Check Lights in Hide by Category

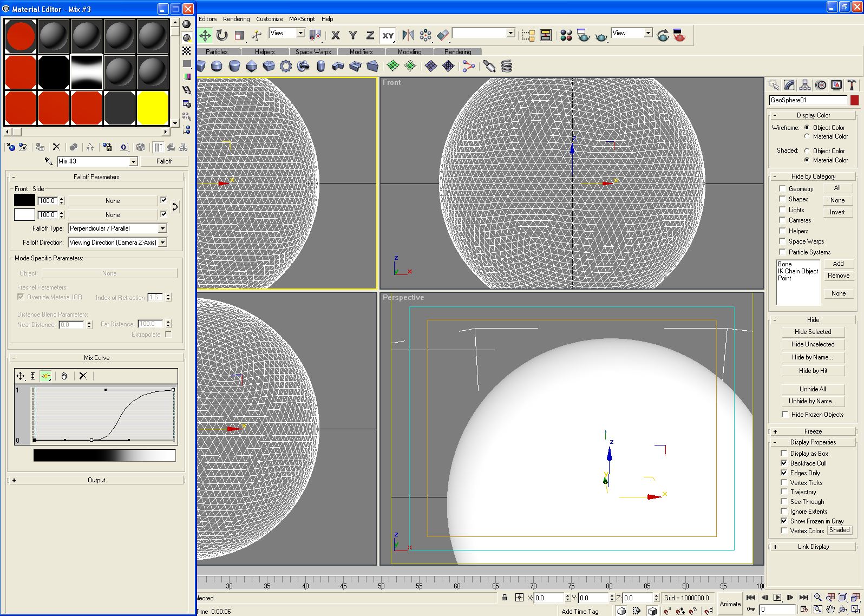[x=782, y=209]
